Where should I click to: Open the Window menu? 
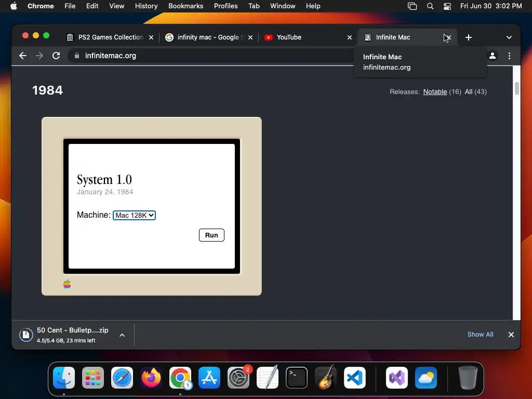click(283, 6)
